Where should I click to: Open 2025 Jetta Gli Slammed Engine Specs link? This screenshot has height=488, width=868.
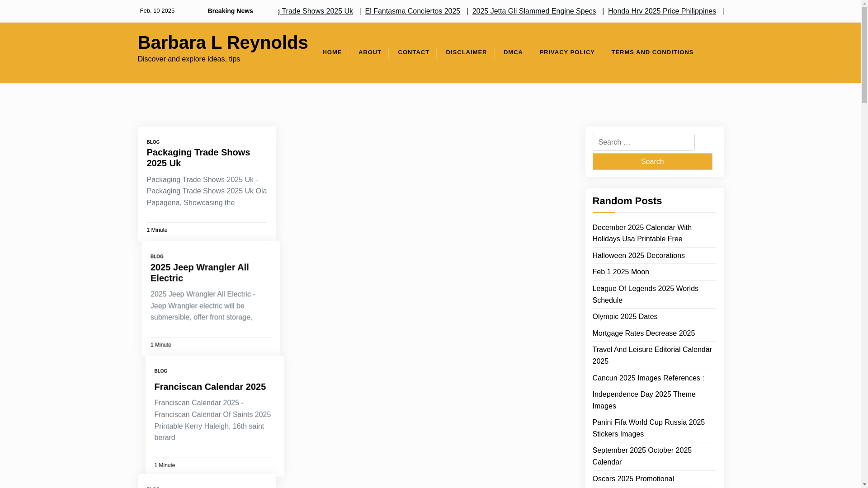coord(534,11)
